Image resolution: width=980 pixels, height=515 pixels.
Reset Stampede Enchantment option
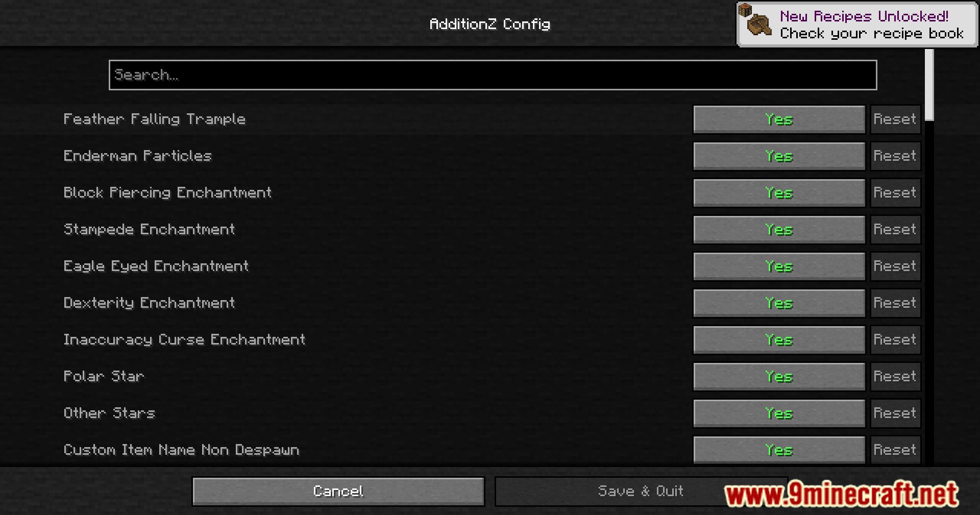(895, 230)
